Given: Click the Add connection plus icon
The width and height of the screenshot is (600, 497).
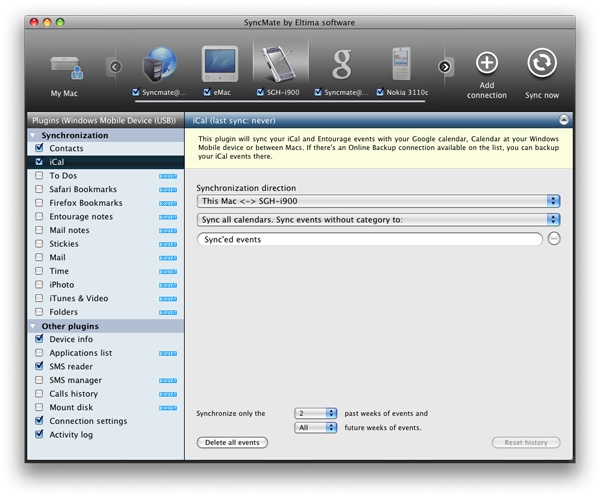Looking at the screenshot, I should [x=487, y=62].
